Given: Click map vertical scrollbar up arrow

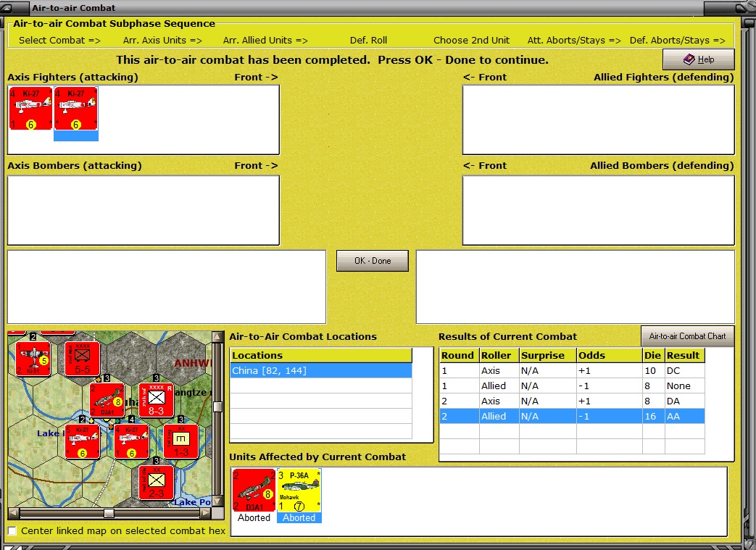Looking at the screenshot, I should point(217,336).
